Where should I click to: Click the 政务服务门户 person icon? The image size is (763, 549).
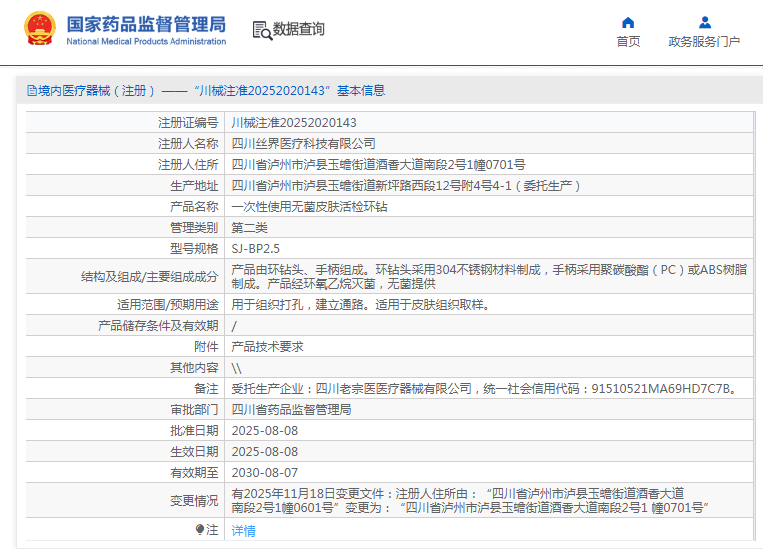tap(704, 23)
